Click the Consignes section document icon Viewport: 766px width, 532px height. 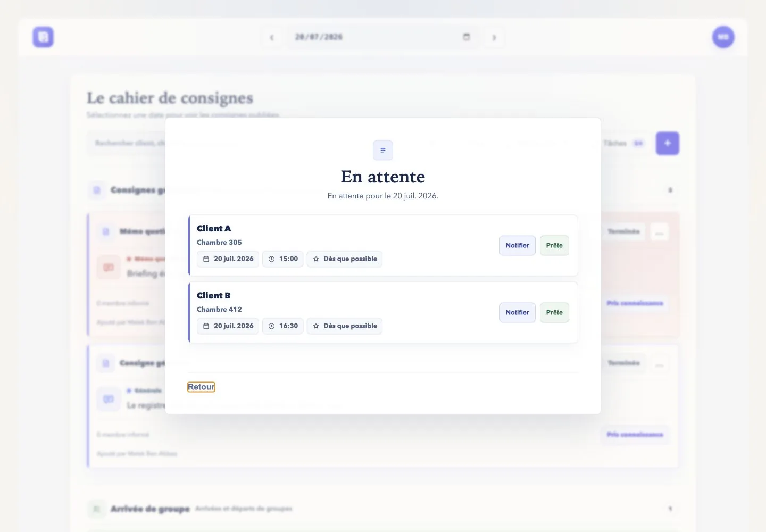coord(96,190)
